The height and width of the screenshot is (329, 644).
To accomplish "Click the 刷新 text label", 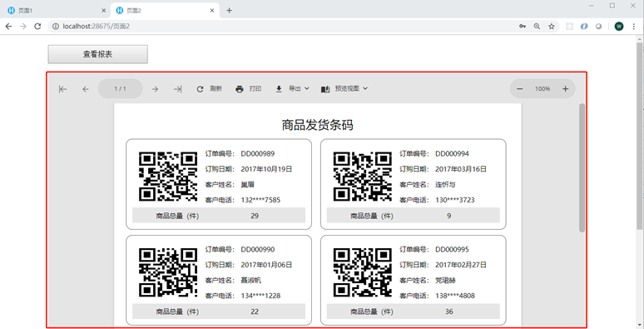I will 216,88.
